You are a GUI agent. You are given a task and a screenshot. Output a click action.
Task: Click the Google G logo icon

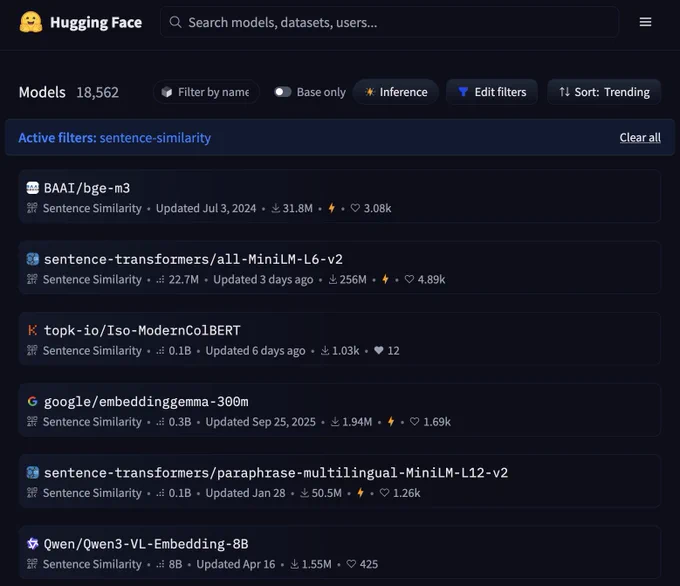[x=33, y=401]
